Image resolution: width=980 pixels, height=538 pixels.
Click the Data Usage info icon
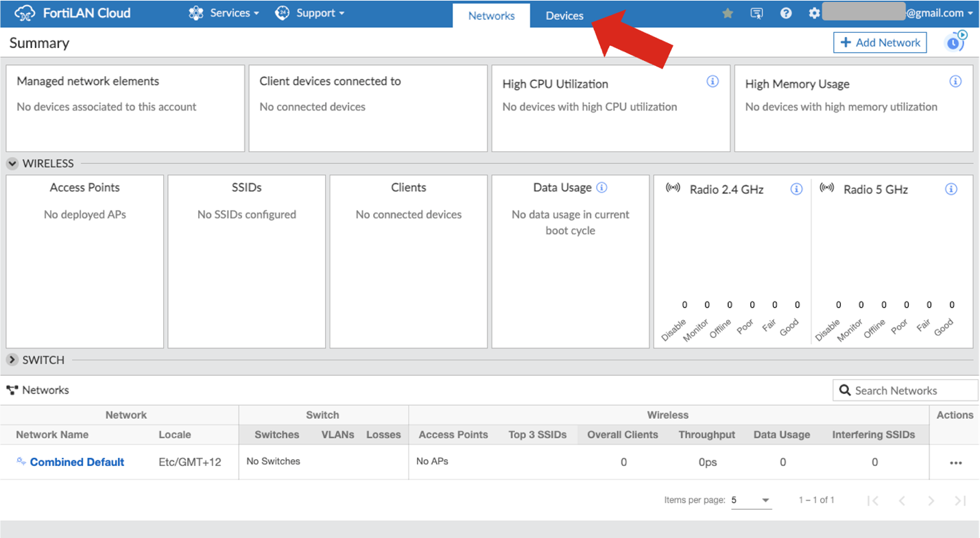[x=601, y=187]
